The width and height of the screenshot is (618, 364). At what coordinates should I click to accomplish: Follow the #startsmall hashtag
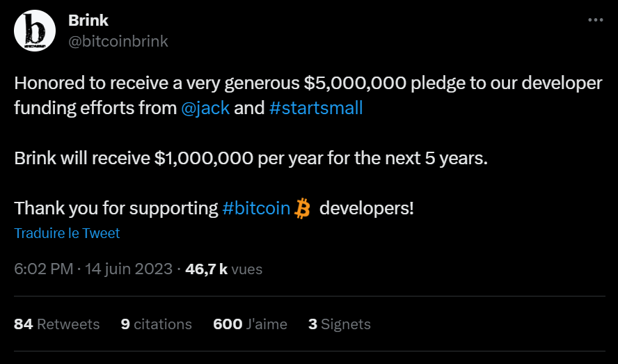(x=316, y=109)
